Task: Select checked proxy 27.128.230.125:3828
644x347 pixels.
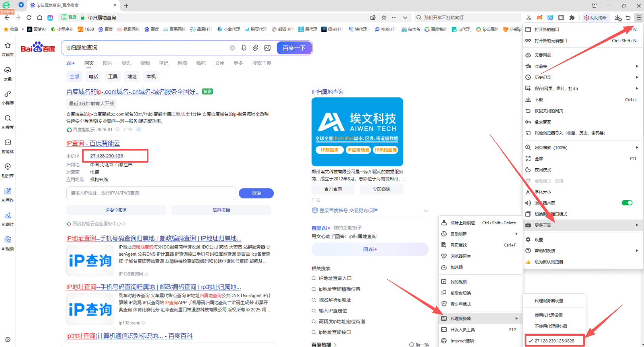Action: click(554, 341)
